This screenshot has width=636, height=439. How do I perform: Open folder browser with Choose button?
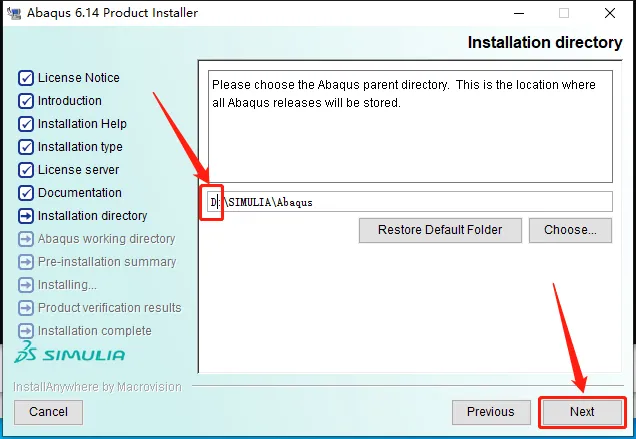570,230
